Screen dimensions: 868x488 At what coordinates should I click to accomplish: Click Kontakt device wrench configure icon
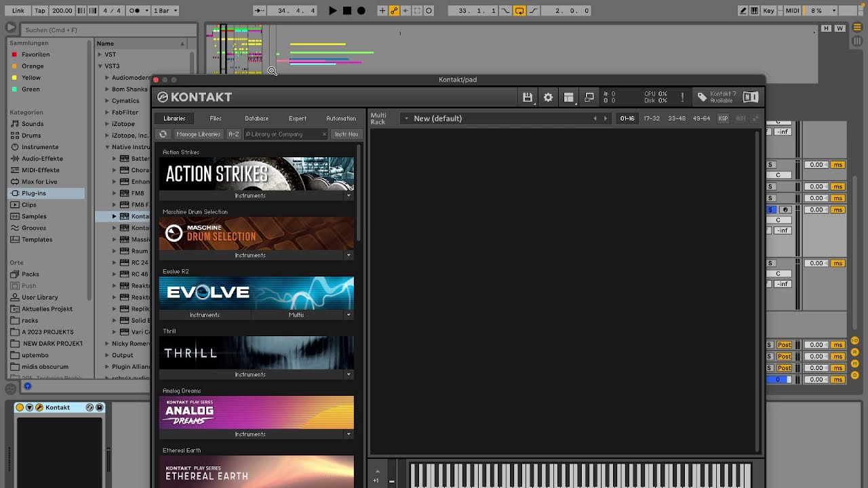[39, 407]
